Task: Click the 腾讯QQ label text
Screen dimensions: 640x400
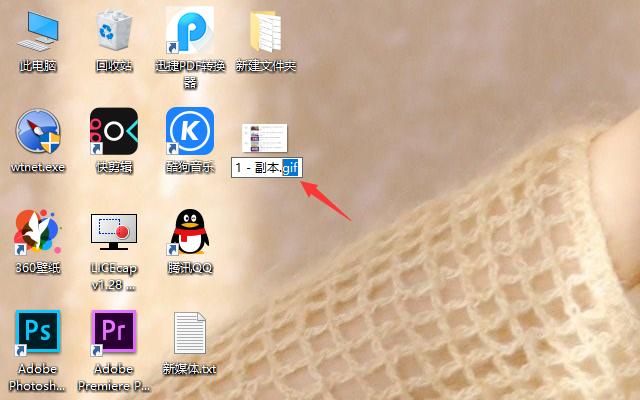Action: click(190, 268)
